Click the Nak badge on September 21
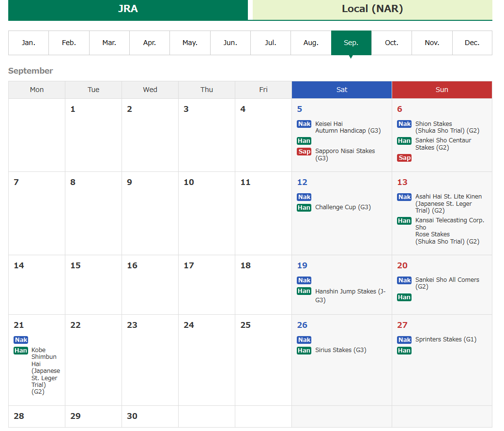 click(x=21, y=340)
